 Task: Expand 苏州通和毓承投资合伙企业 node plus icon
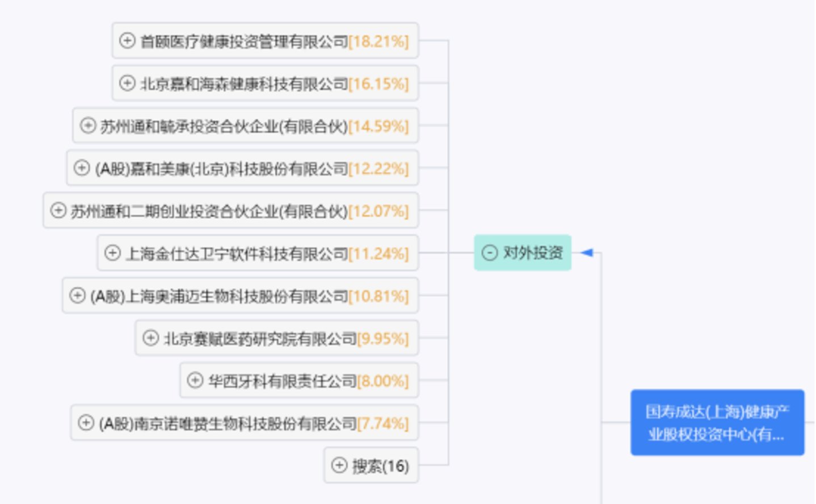pos(88,125)
